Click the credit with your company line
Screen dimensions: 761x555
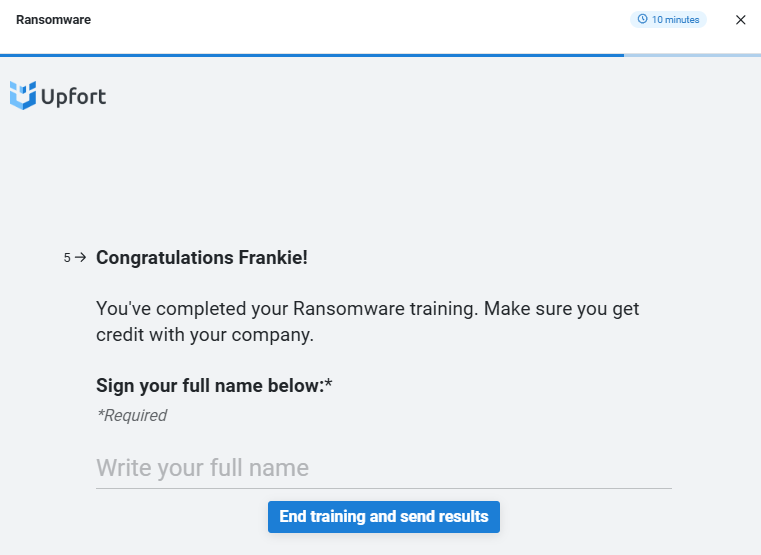205,335
